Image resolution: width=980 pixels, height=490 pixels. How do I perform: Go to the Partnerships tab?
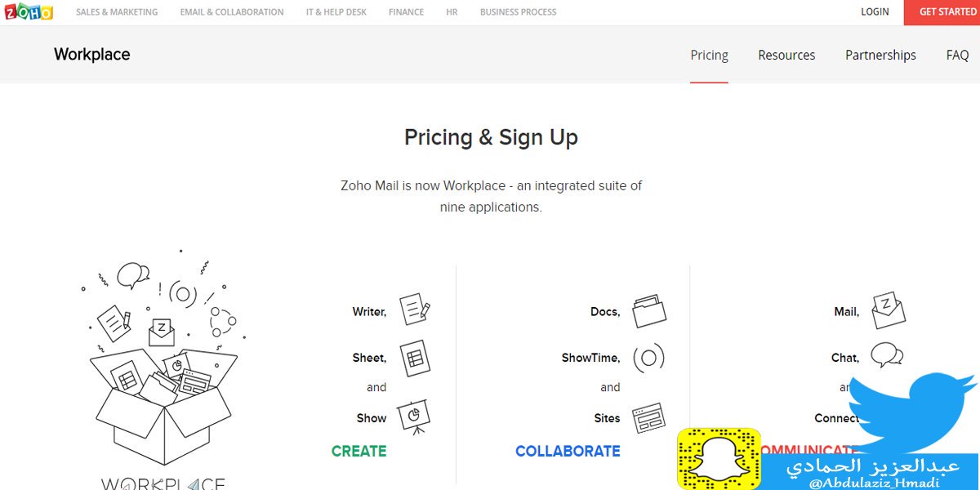tap(880, 56)
